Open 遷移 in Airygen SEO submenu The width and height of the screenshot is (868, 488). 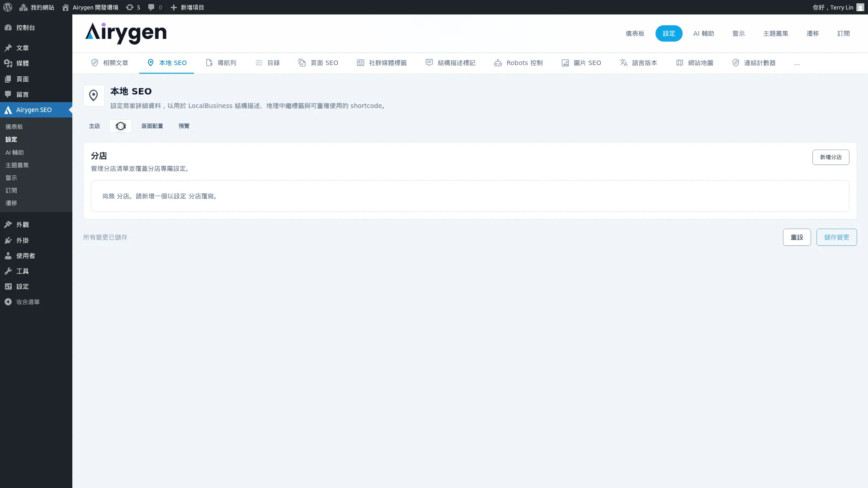tap(11, 203)
